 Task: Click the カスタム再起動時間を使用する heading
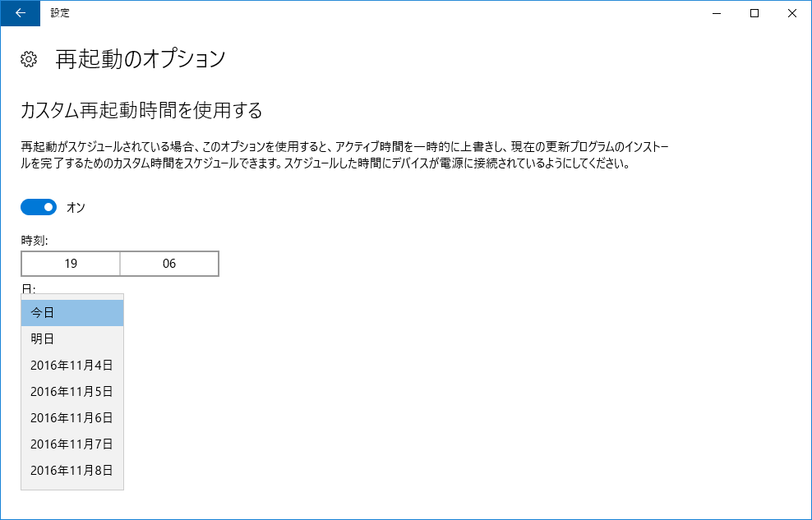click(141, 110)
